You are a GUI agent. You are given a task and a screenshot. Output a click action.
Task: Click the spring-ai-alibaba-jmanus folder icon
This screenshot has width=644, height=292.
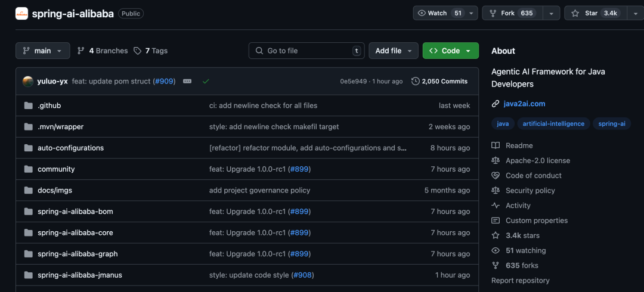tap(29, 275)
